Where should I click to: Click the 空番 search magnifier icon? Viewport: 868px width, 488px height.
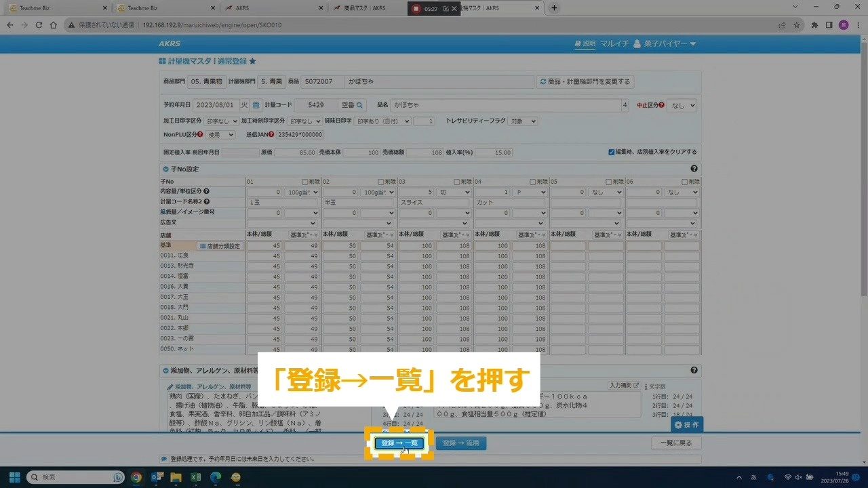coord(360,105)
